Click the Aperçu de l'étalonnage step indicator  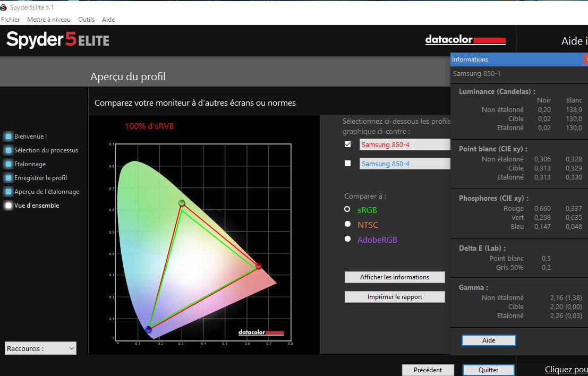click(x=8, y=192)
